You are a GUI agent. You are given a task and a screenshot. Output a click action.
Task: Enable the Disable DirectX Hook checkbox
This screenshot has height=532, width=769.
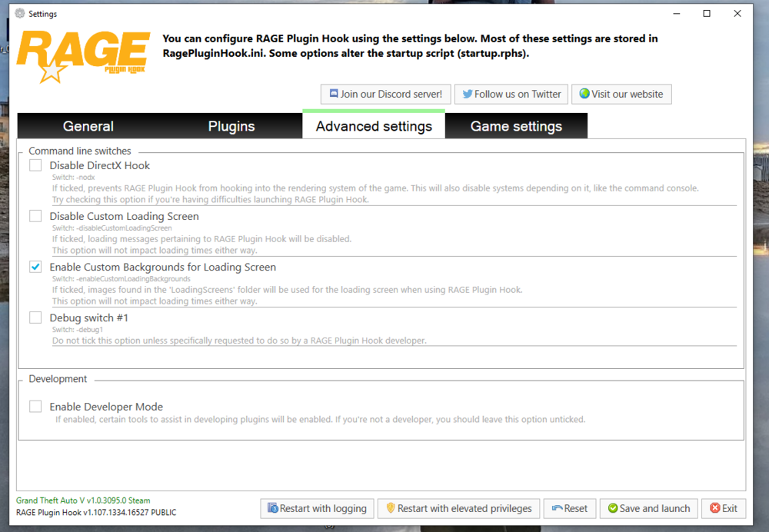tap(35, 165)
